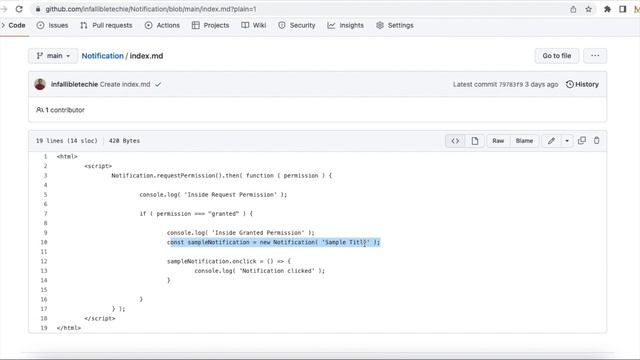Go to the Notification repository link
Viewport: 640px width, 360px height.
click(102, 56)
